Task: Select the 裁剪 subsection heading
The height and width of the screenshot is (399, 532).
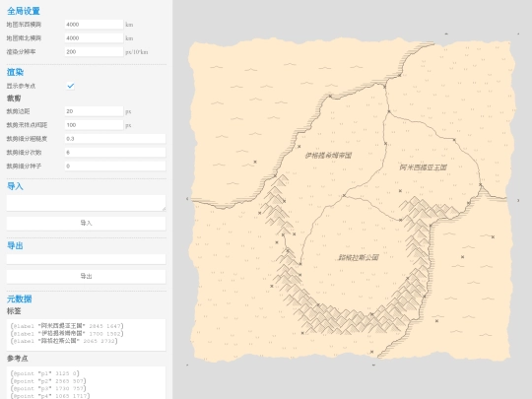Action: tap(14, 99)
